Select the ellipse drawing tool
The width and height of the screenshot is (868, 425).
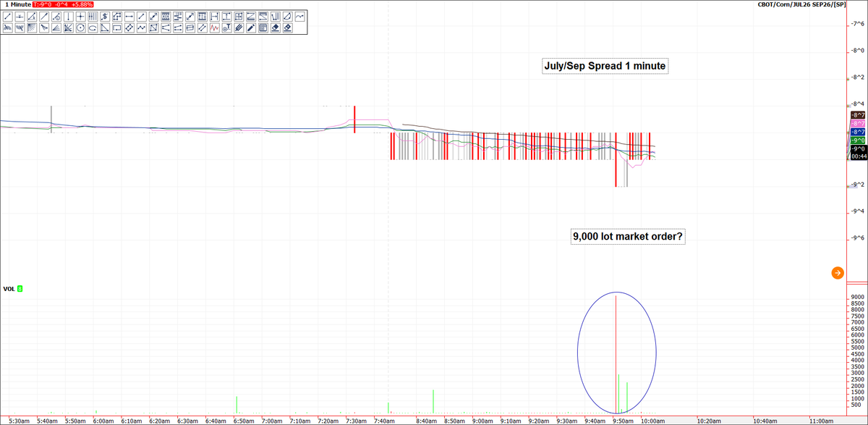pos(93,28)
